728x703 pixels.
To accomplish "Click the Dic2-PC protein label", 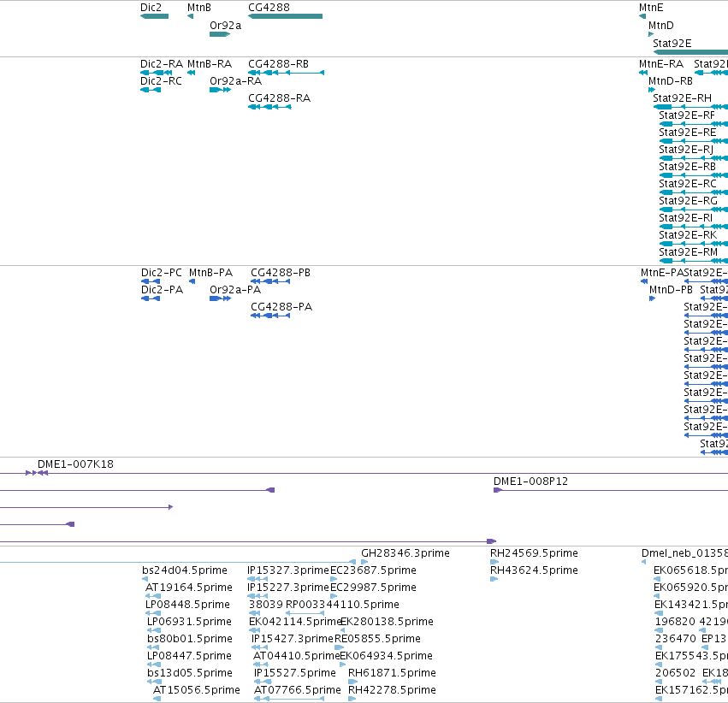I will click(162, 272).
